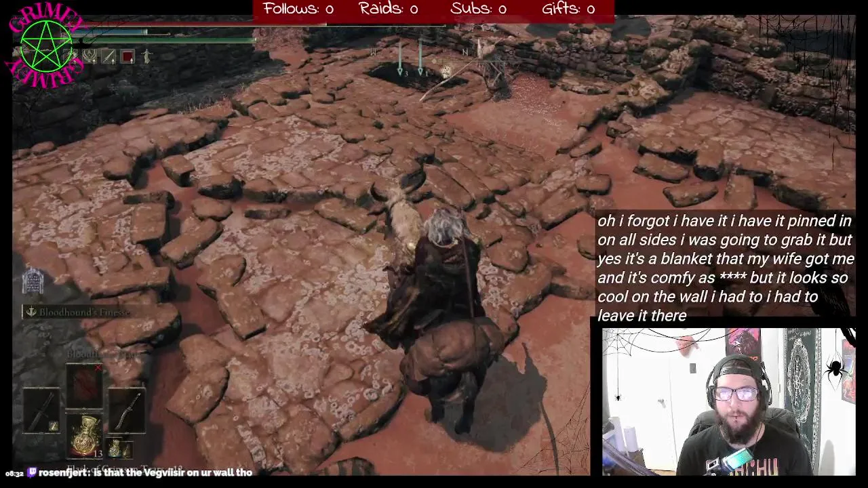Click the Gifts: 0 counter
The image size is (868, 488).
pyautogui.click(x=568, y=9)
